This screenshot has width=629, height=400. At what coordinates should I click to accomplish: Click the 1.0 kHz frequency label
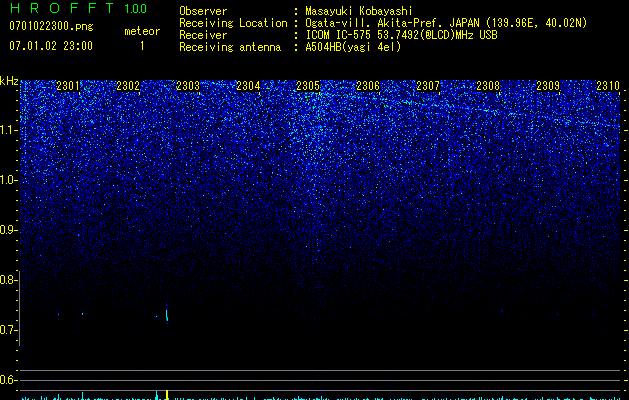(x=9, y=180)
